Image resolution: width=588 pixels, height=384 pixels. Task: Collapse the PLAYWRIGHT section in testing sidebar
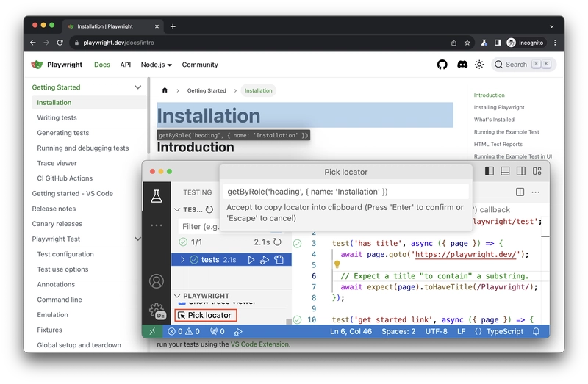tap(177, 296)
